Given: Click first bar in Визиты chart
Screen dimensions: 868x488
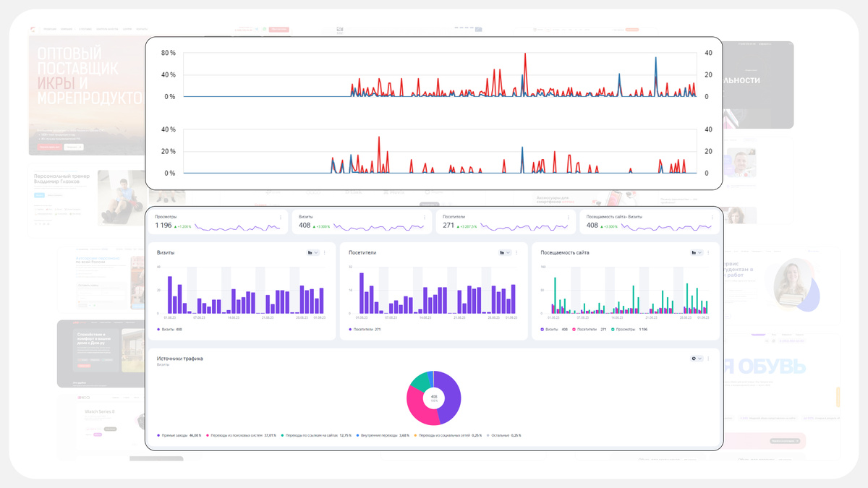Looking at the screenshot, I should pyautogui.click(x=170, y=294).
